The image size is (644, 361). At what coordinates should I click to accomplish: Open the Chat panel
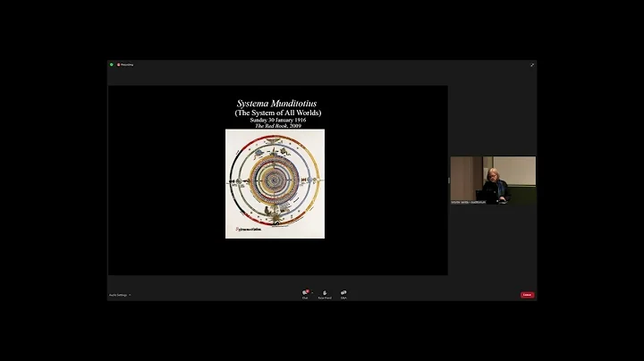tap(305, 294)
